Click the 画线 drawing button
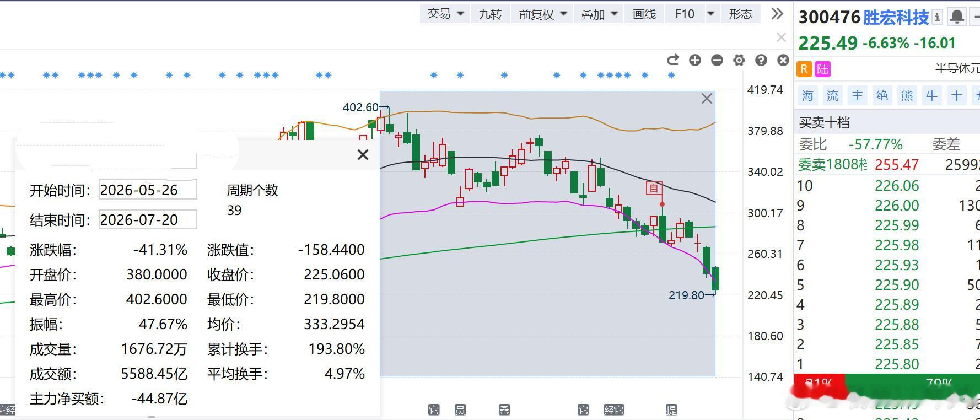This screenshot has width=980, height=420. (x=644, y=14)
